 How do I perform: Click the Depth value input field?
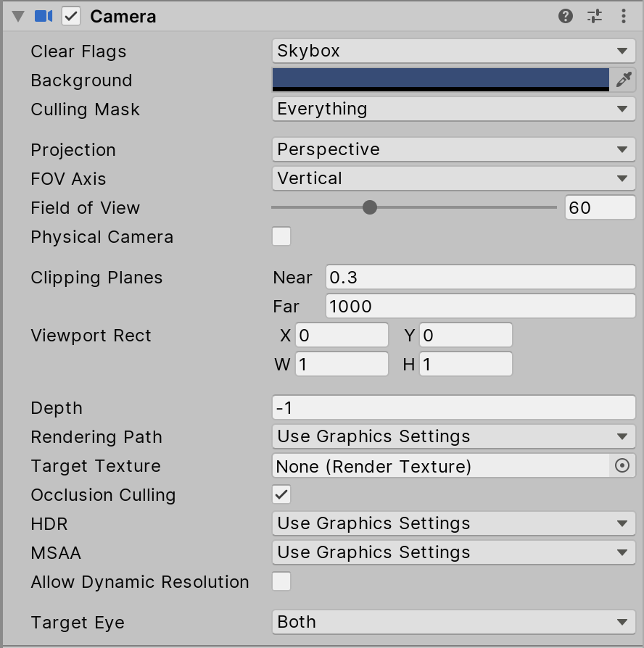pyautogui.click(x=454, y=407)
